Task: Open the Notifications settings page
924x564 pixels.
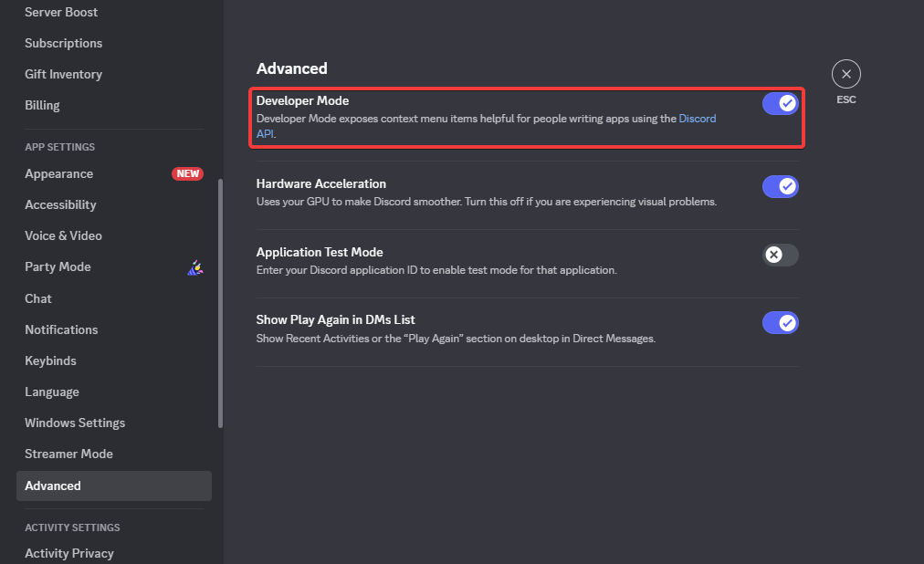Action: tap(61, 329)
